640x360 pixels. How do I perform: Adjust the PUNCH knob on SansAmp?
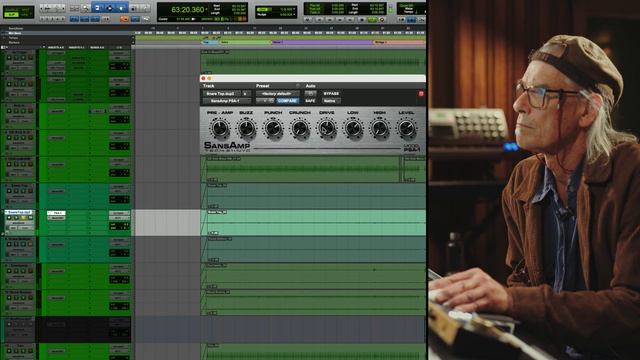click(x=273, y=129)
